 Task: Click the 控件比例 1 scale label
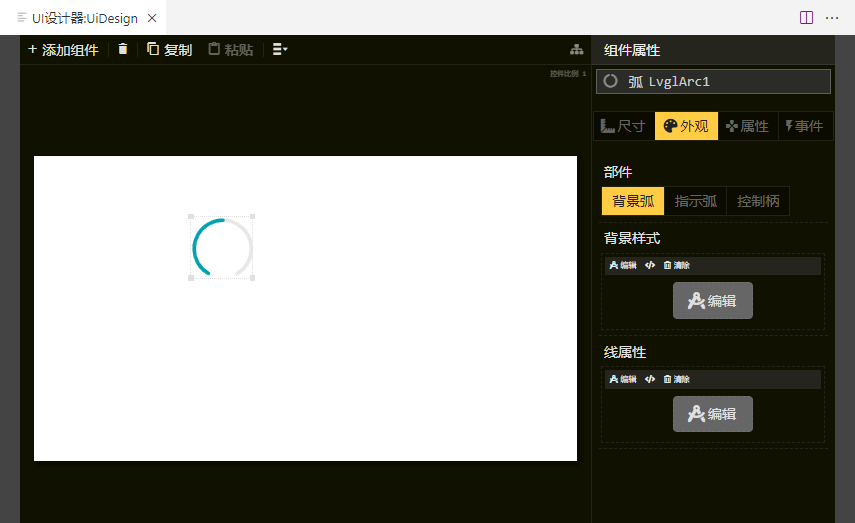tap(568, 74)
